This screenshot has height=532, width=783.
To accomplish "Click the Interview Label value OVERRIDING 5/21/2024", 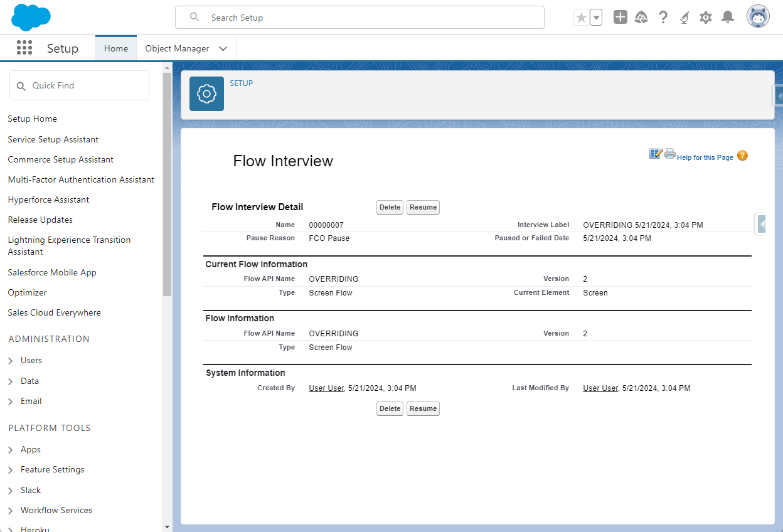I will click(x=643, y=225).
